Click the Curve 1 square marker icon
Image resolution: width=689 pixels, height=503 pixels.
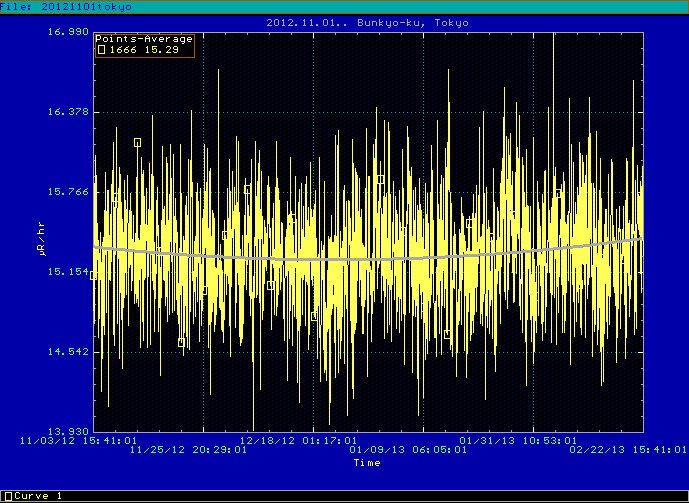8,496
